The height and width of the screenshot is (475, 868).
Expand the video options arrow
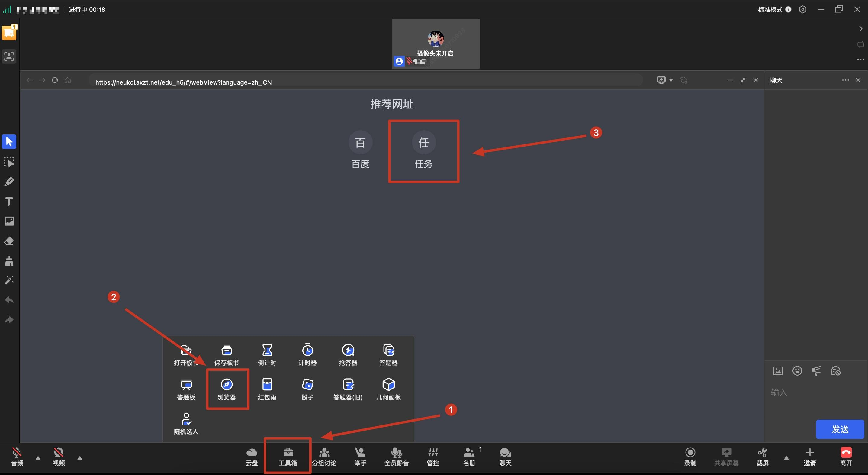[79, 458]
